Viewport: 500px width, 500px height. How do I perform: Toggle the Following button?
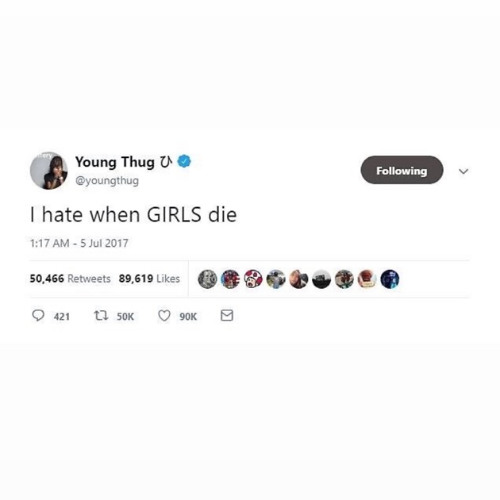click(402, 170)
